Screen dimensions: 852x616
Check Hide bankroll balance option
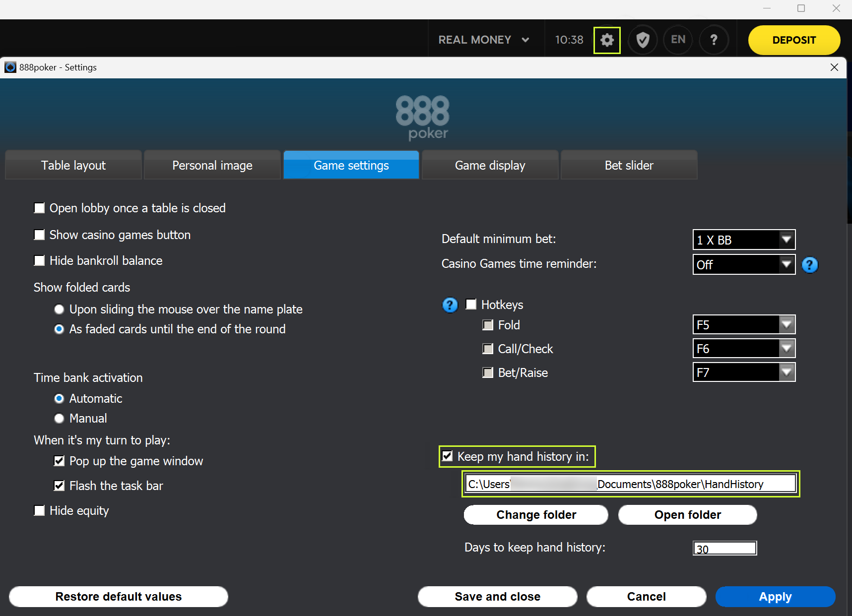39,260
